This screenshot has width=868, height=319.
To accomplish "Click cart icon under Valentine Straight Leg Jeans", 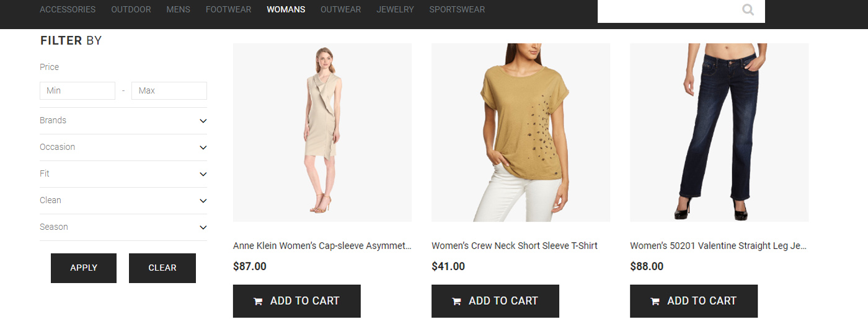I will pos(655,302).
